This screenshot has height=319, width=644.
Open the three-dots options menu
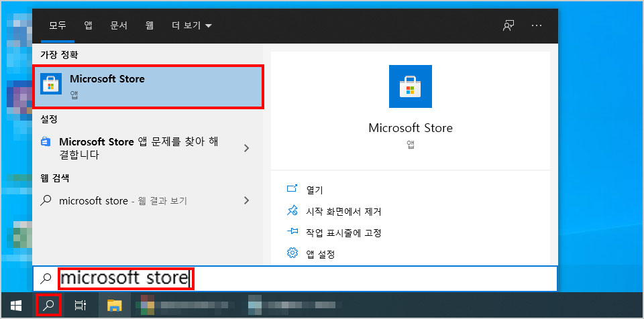(537, 25)
